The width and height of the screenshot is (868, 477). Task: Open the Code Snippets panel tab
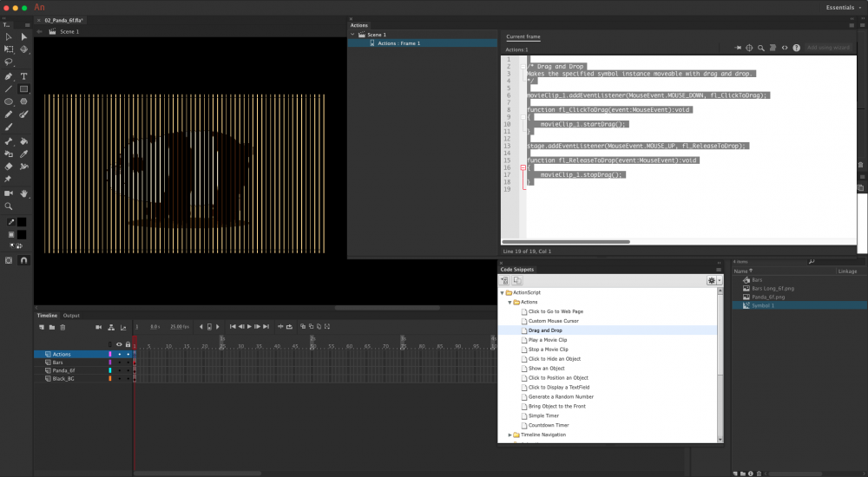click(x=517, y=270)
